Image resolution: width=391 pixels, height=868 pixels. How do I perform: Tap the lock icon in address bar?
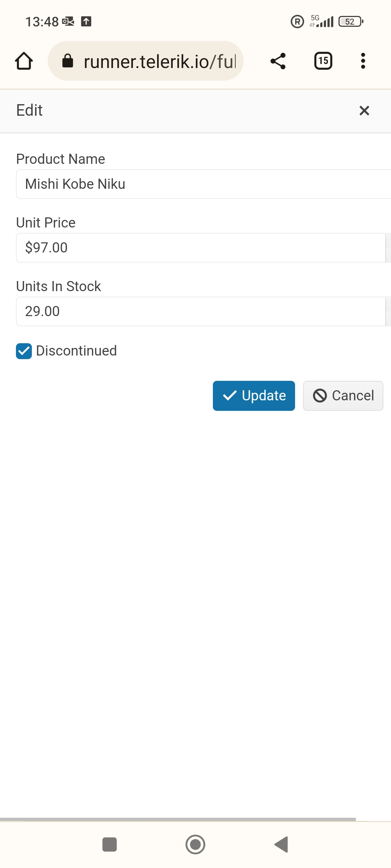click(x=68, y=61)
